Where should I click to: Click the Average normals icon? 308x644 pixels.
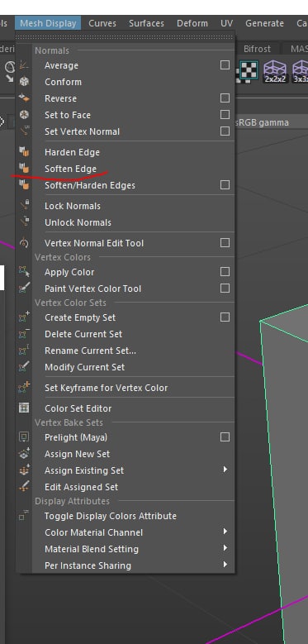pyautogui.click(x=24, y=65)
